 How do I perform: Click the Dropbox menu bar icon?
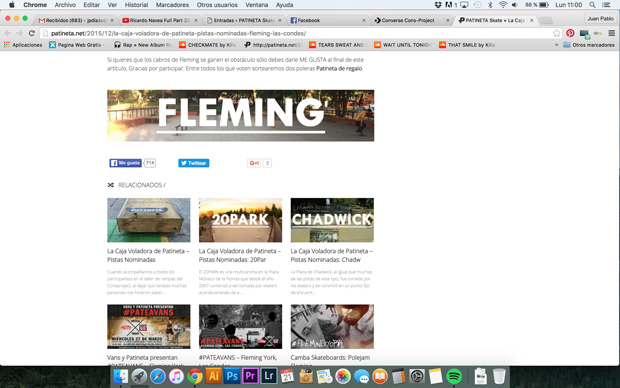[438, 5]
